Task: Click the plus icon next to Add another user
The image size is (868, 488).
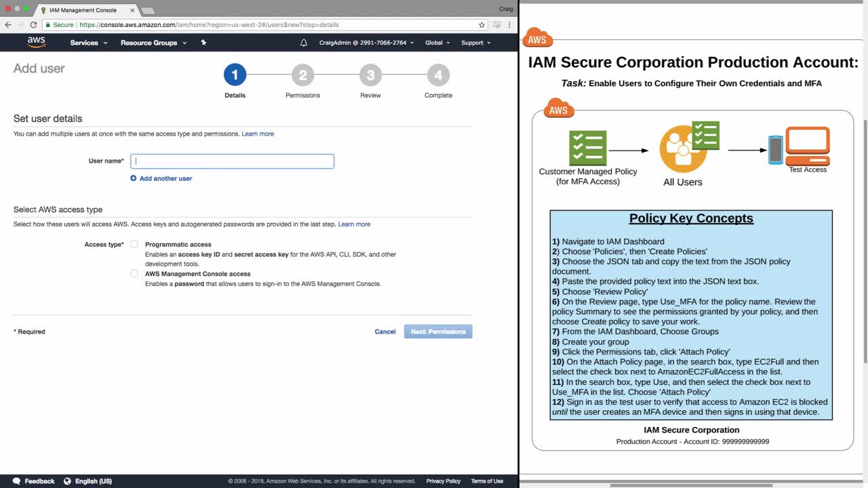Action: (x=134, y=178)
